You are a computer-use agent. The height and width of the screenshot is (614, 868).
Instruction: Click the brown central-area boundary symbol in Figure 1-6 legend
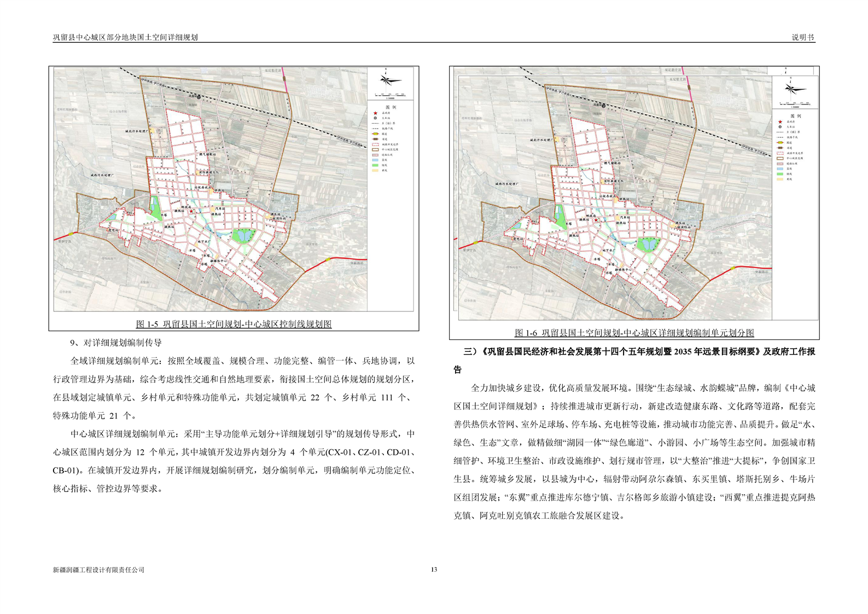click(780, 158)
